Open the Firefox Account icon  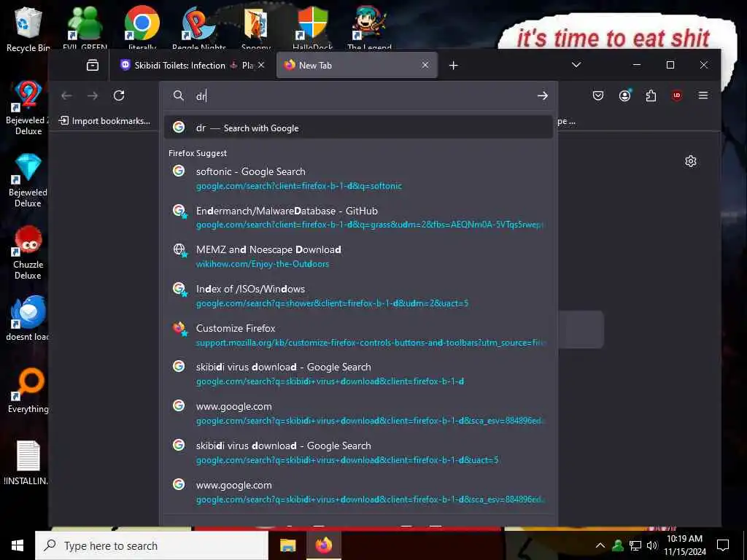coord(624,96)
